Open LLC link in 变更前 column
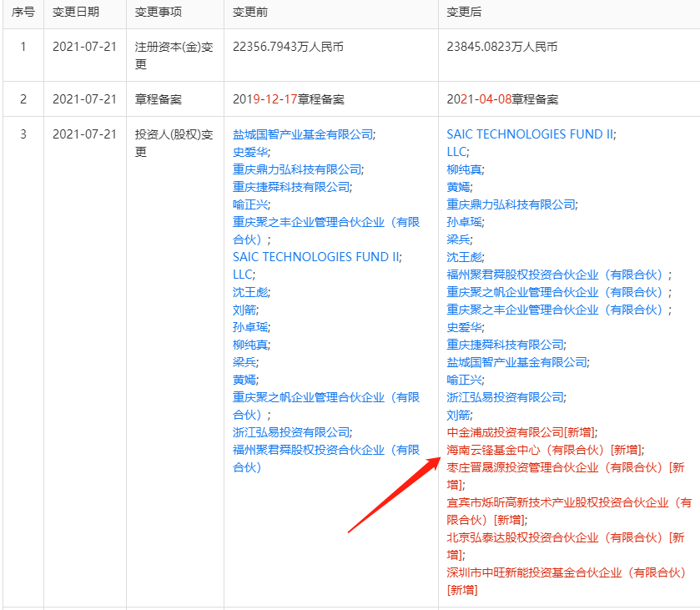This screenshot has height=610, width=700. (x=243, y=275)
